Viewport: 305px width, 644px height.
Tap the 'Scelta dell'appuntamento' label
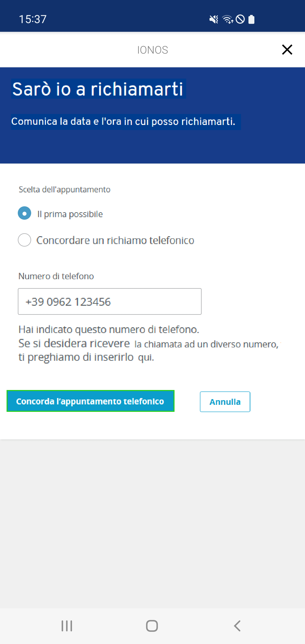65,190
